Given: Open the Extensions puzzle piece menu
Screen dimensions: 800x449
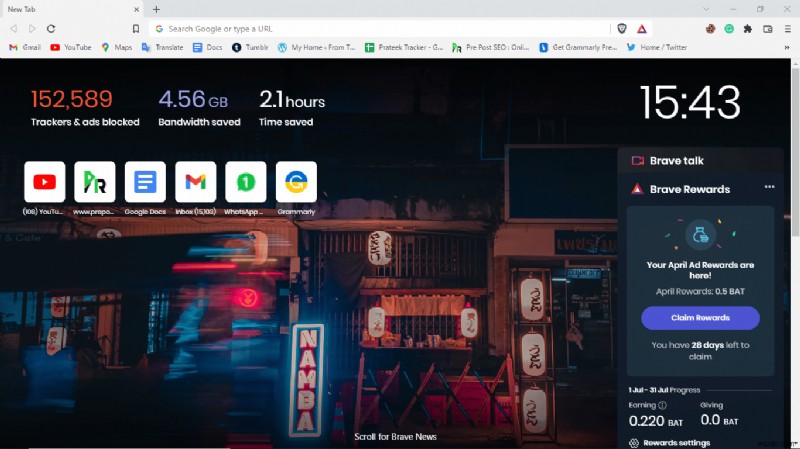Looking at the screenshot, I should click(748, 29).
